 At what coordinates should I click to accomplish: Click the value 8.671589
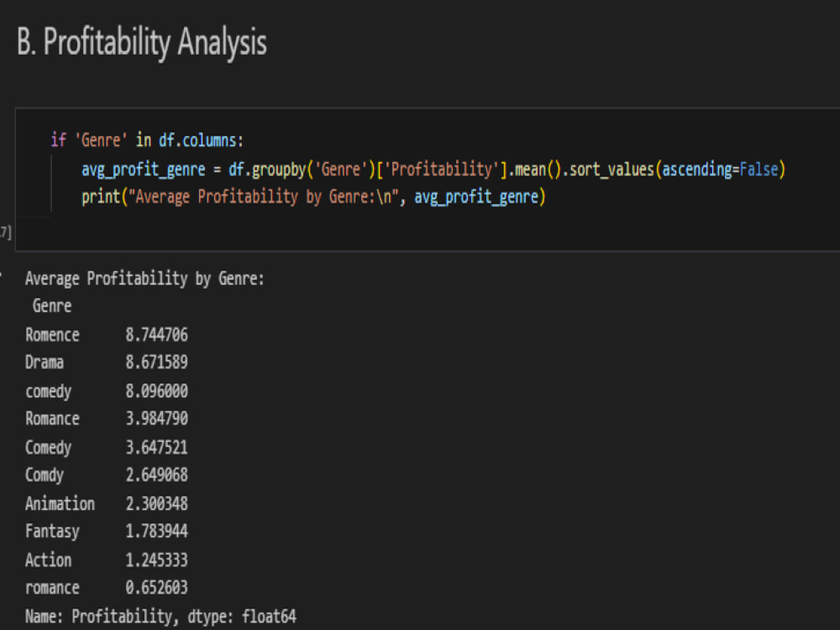156,363
